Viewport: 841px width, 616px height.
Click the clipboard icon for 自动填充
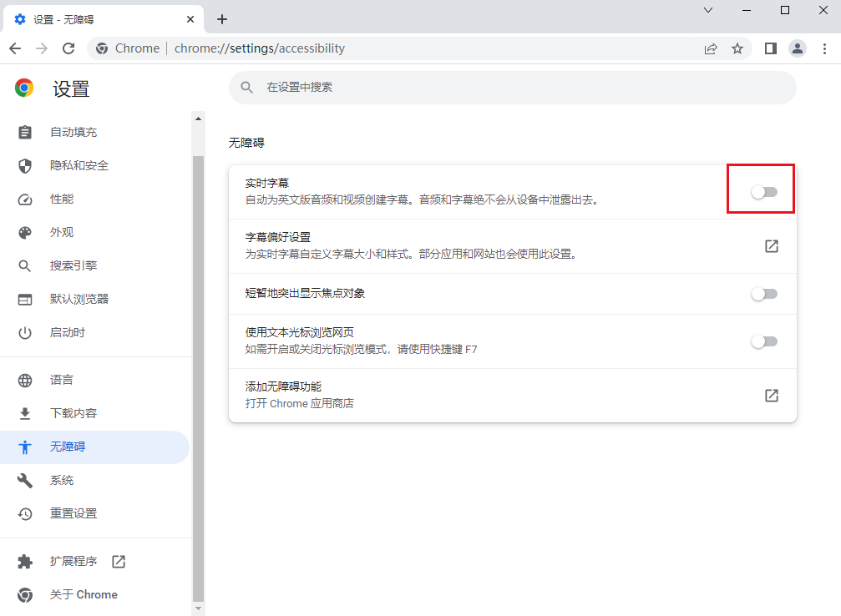coord(25,133)
